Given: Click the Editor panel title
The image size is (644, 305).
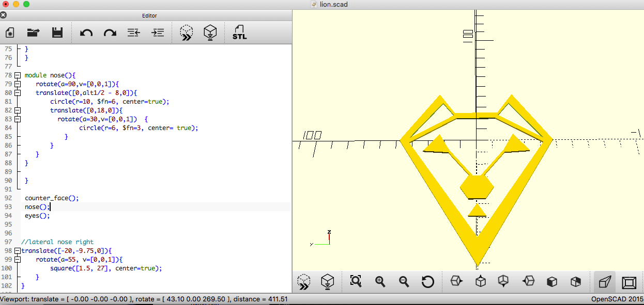Looking at the screenshot, I should 149,16.
